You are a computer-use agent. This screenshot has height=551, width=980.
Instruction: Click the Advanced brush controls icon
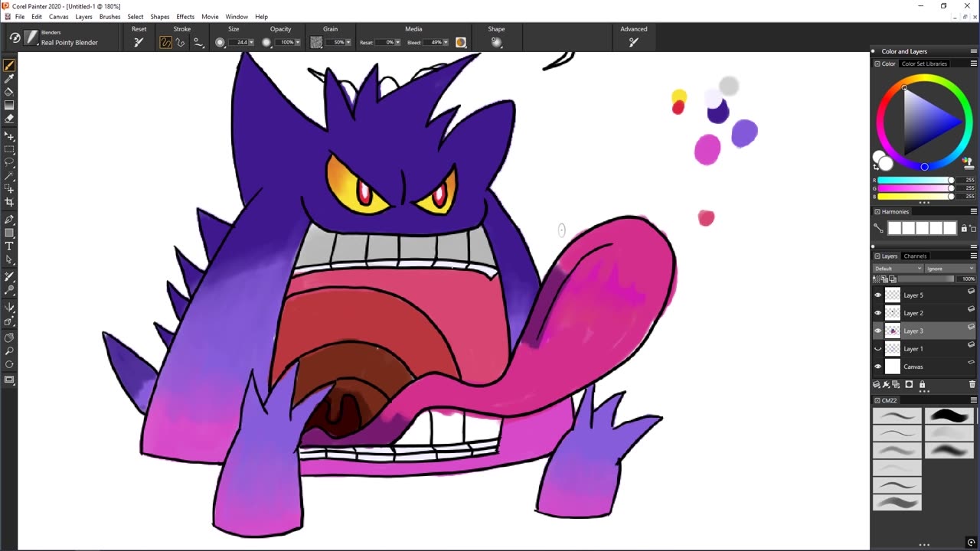click(x=633, y=42)
